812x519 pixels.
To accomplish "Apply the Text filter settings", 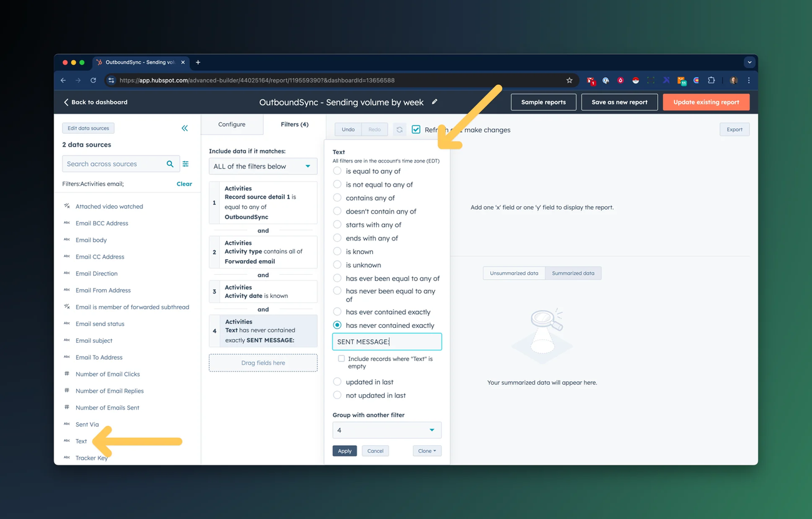I will click(344, 450).
